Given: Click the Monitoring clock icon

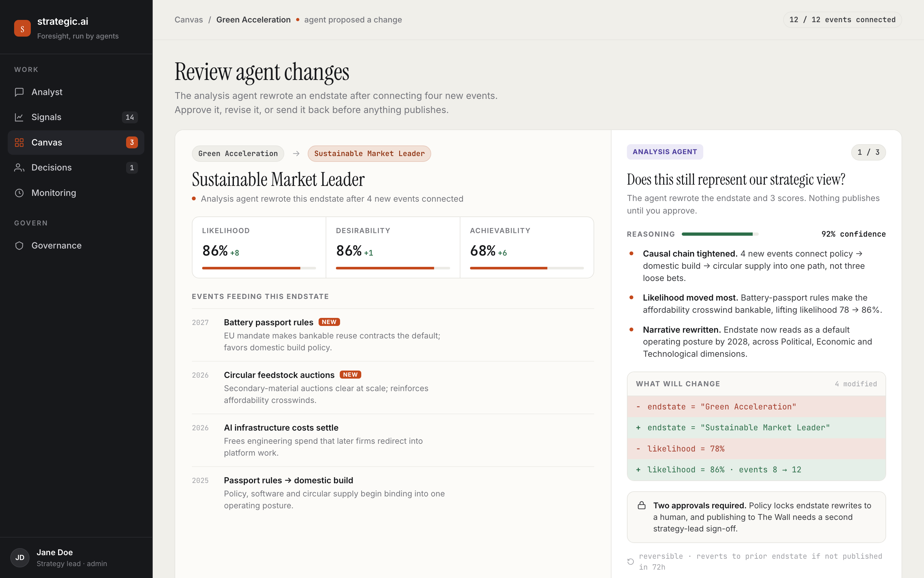Looking at the screenshot, I should (19, 193).
